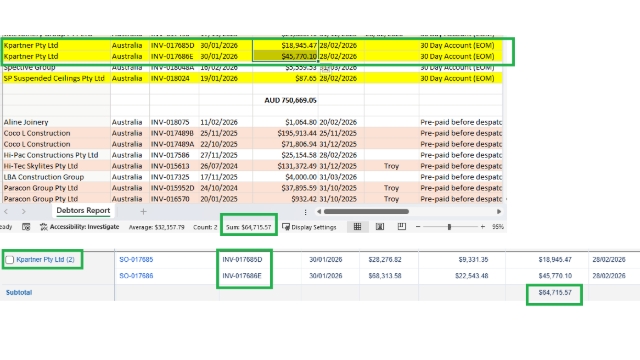
Task: Add a new sheet with plus button
Action: 143,211
